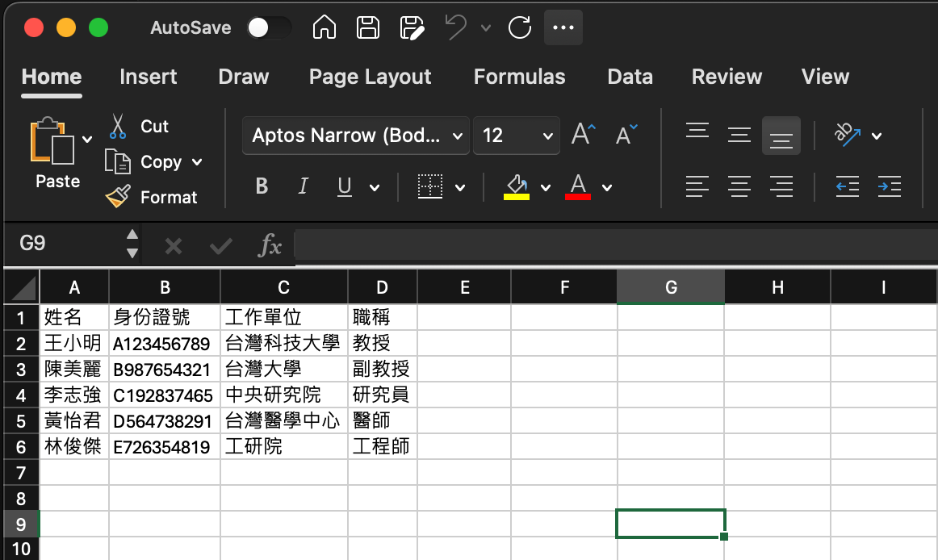Click the Home icon in title bar

click(x=324, y=27)
